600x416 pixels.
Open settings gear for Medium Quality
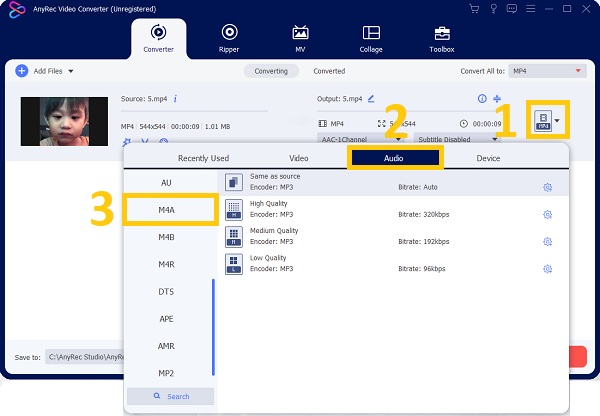click(x=548, y=241)
